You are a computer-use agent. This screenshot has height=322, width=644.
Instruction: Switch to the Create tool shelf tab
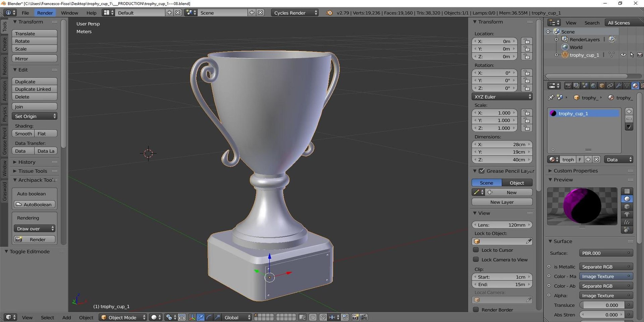[x=5, y=44]
